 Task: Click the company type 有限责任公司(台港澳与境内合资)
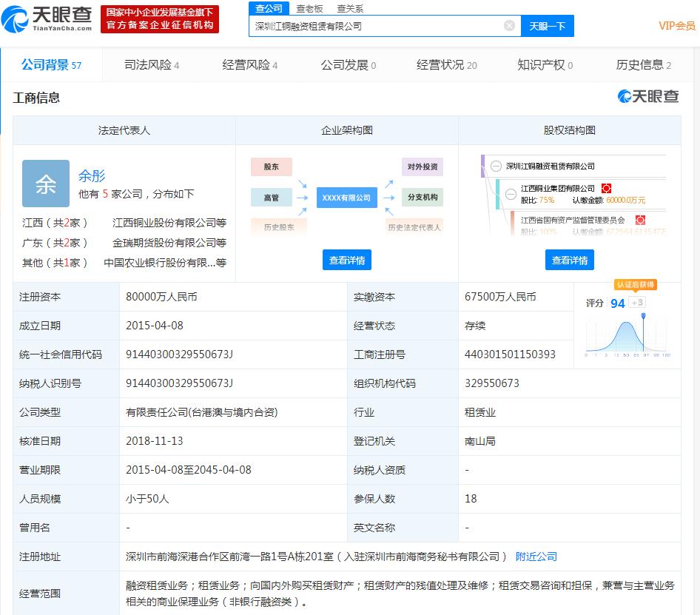coord(201,412)
